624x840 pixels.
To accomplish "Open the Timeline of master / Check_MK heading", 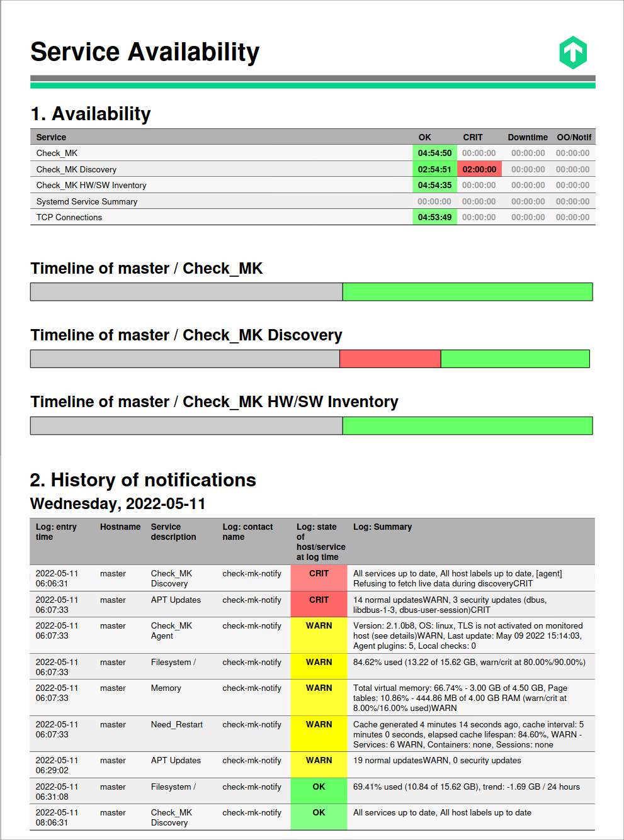I will 147,268.
